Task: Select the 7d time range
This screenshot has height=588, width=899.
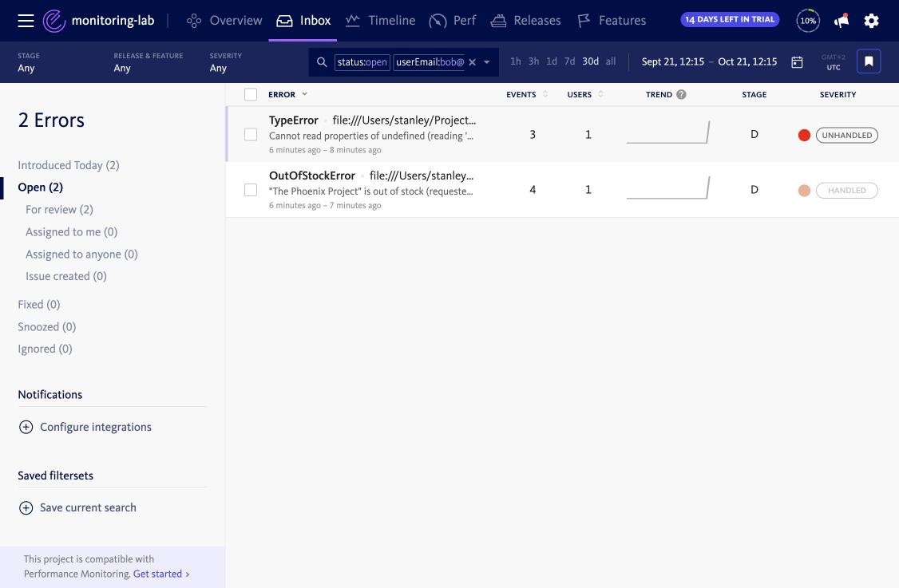Action: 569,61
